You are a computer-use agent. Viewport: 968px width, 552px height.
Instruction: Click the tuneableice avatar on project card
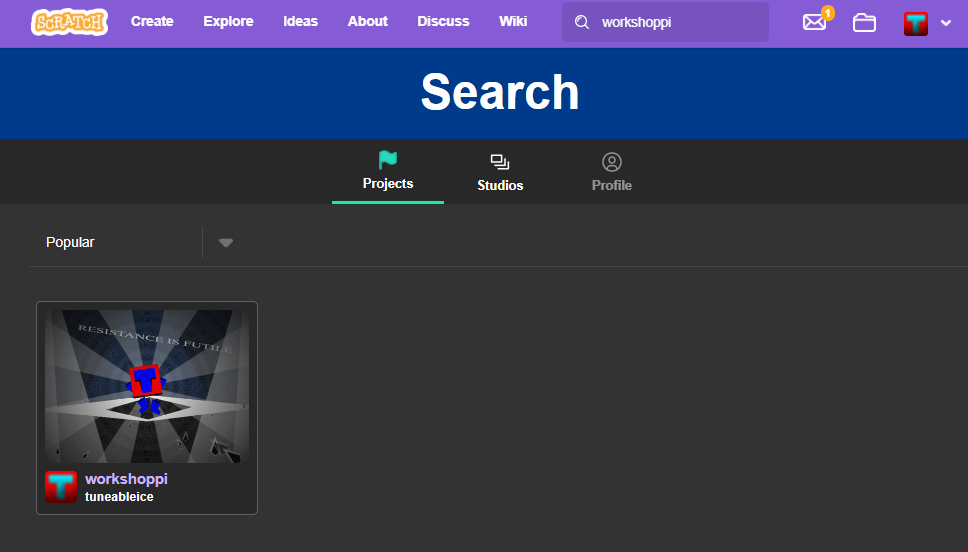pos(61,487)
